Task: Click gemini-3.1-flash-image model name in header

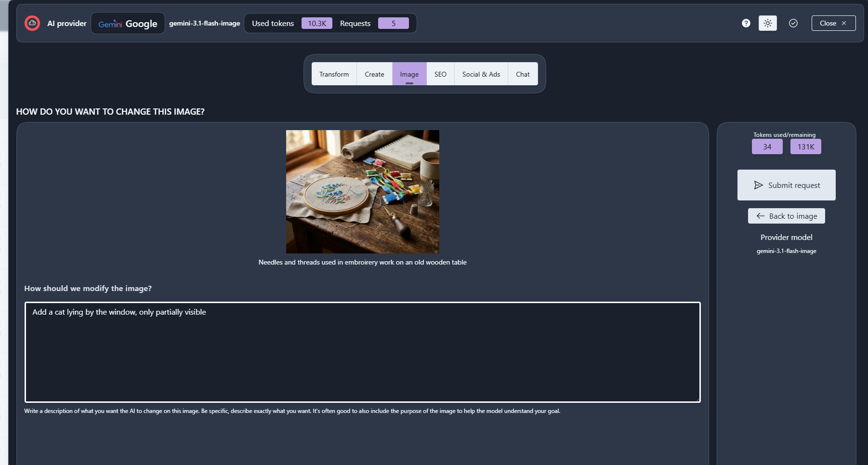Action: [x=204, y=23]
